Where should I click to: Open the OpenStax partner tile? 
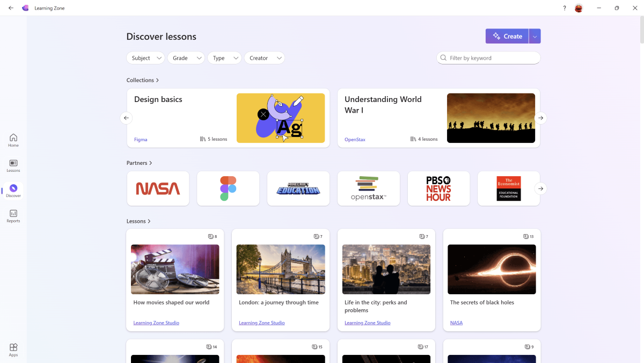(x=369, y=188)
